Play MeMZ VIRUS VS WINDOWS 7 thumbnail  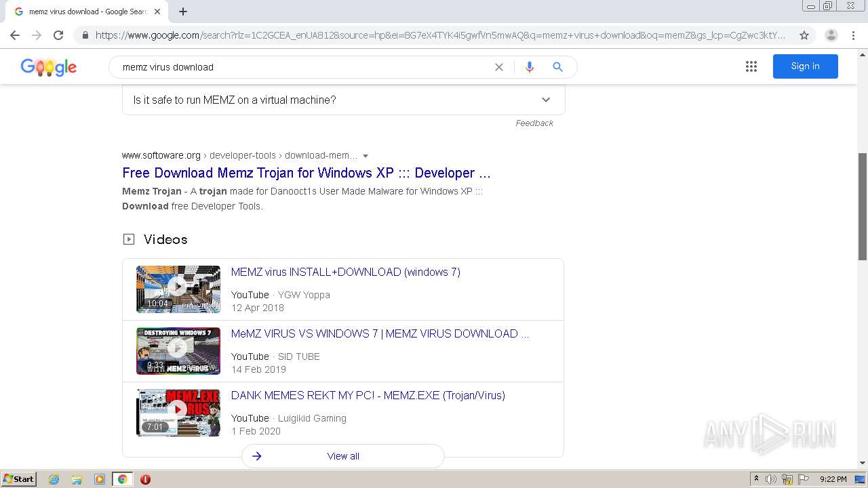tap(178, 351)
